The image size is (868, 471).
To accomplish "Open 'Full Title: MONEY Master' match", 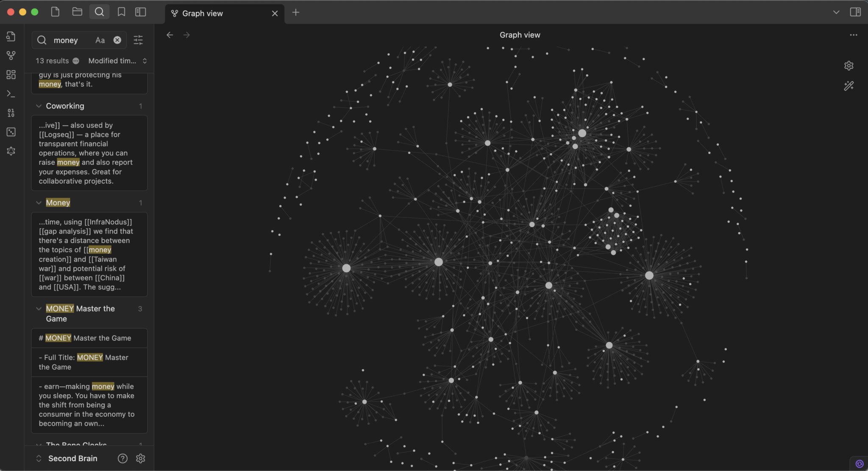I will tap(89, 362).
